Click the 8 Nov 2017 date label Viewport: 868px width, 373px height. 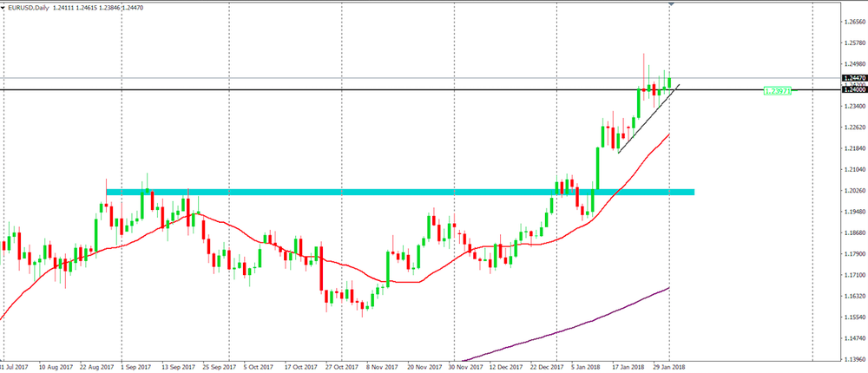[x=383, y=367]
